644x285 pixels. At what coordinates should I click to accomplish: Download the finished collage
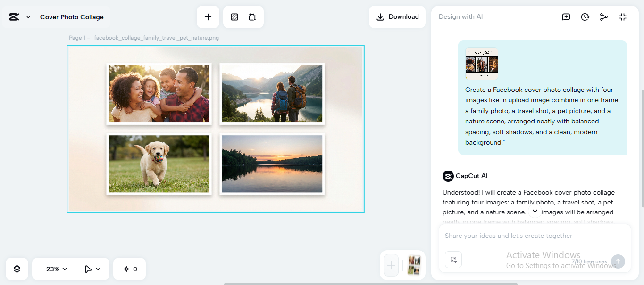point(397,16)
